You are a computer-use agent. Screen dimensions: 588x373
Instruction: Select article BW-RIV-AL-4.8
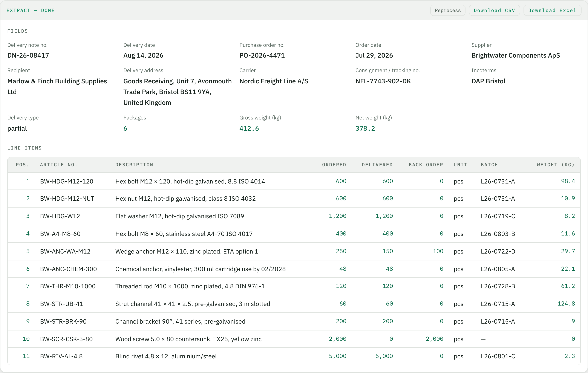[x=61, y=356]
